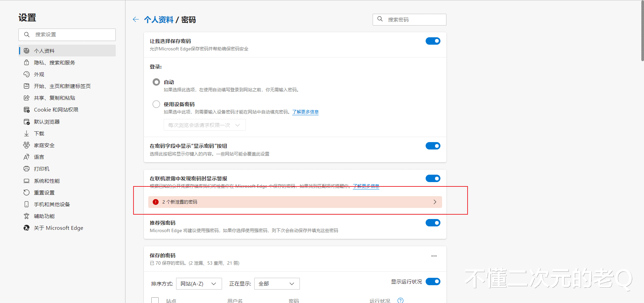
Task: Open 手机和其他设备 settings
Action: [67, 204]
